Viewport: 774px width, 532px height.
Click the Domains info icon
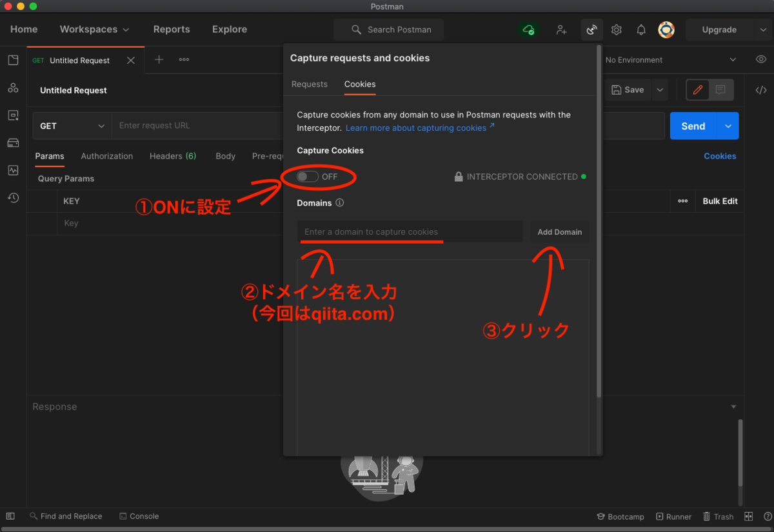pos(340,202)
